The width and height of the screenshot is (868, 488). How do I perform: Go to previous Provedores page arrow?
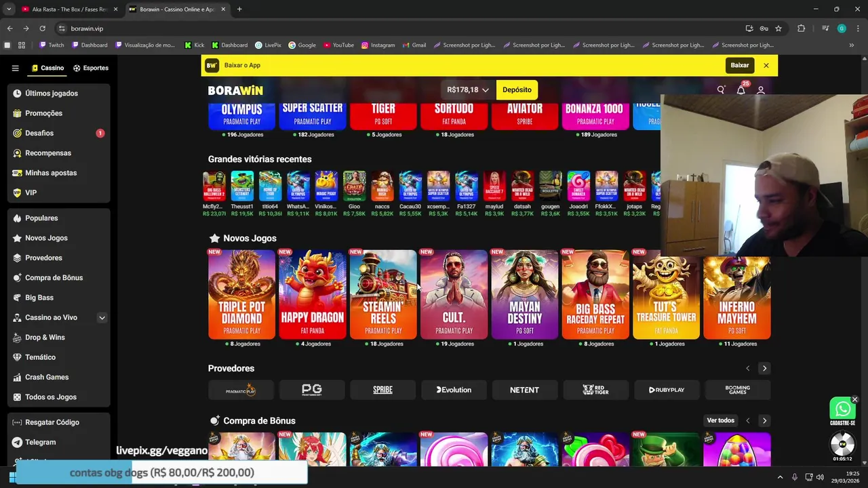click(x=748, y=369)
